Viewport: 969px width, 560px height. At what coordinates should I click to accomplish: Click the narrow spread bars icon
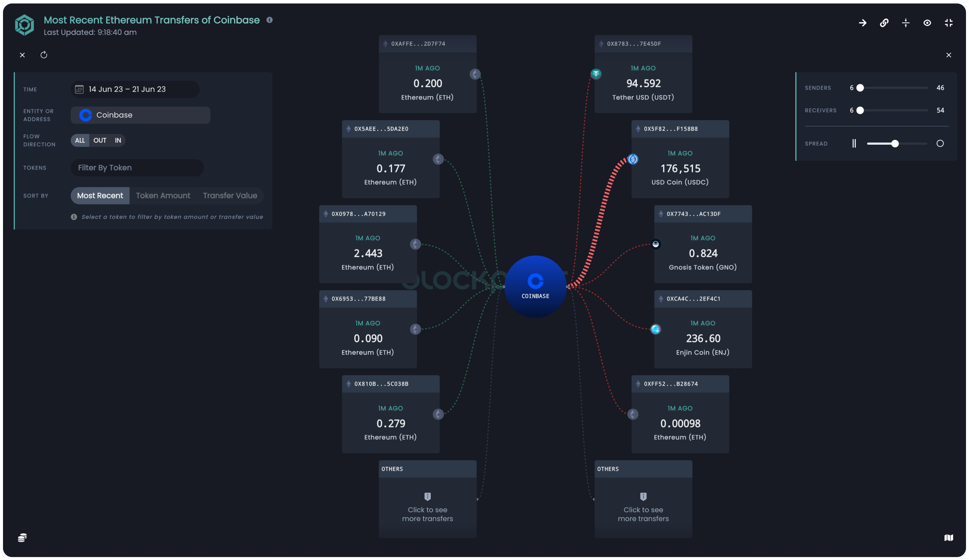click(854, 143)
